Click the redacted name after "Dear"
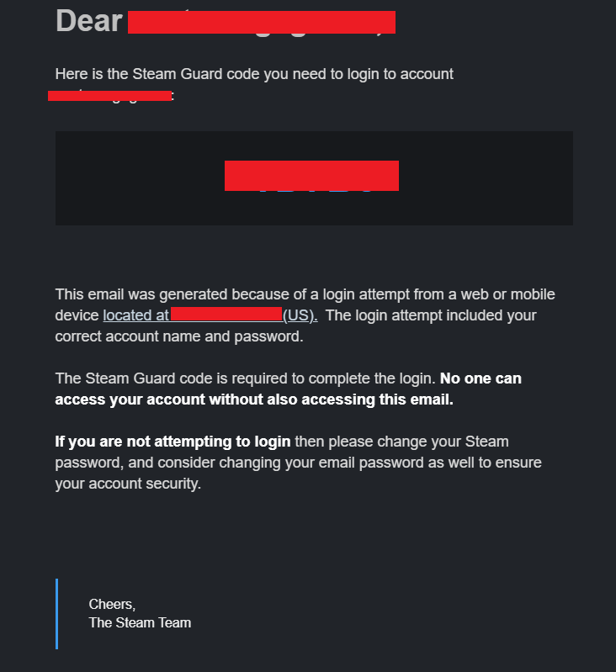 point(261,23)
